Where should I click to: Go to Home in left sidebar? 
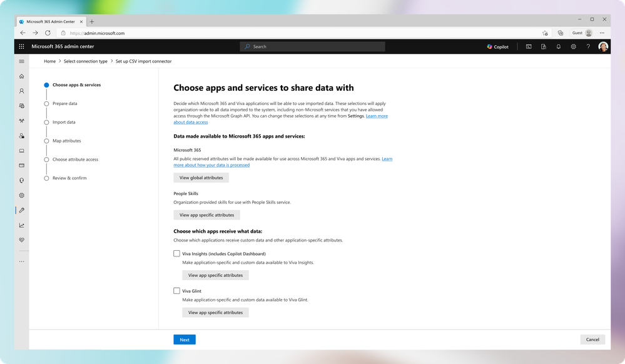tap(21, 76)
